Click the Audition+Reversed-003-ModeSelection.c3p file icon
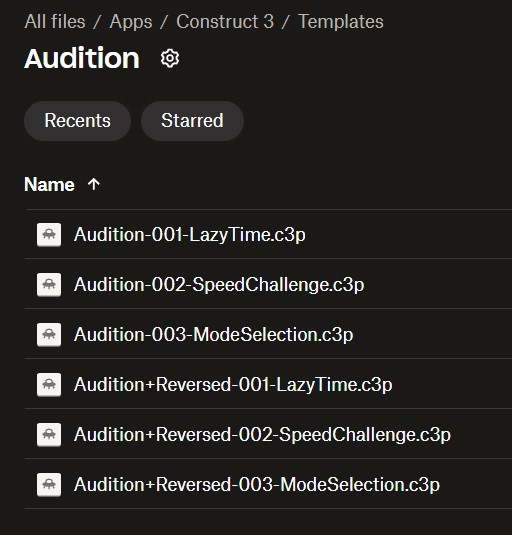The height and width of the screenshot is (535, 512). 49,485
